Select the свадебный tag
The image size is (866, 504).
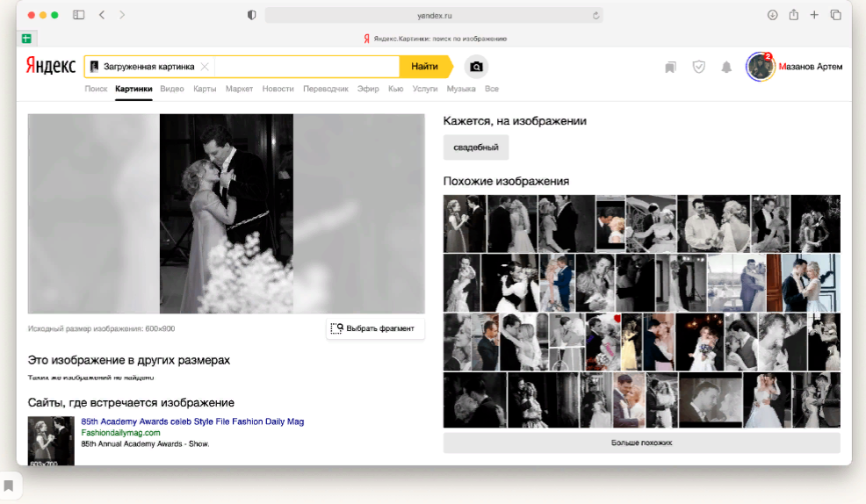(475, 148)
